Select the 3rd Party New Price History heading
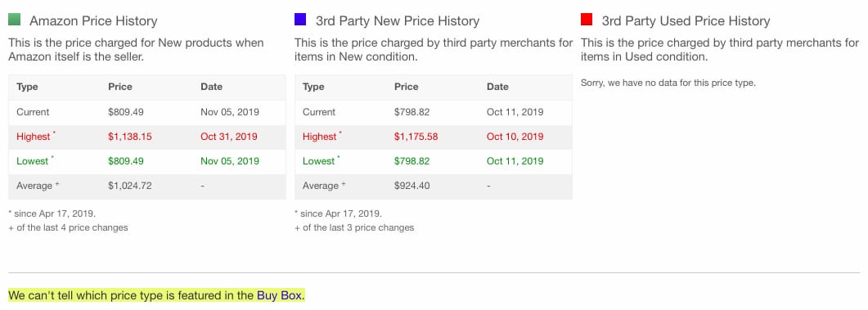 pyautogui.click(x=398, y=21)
